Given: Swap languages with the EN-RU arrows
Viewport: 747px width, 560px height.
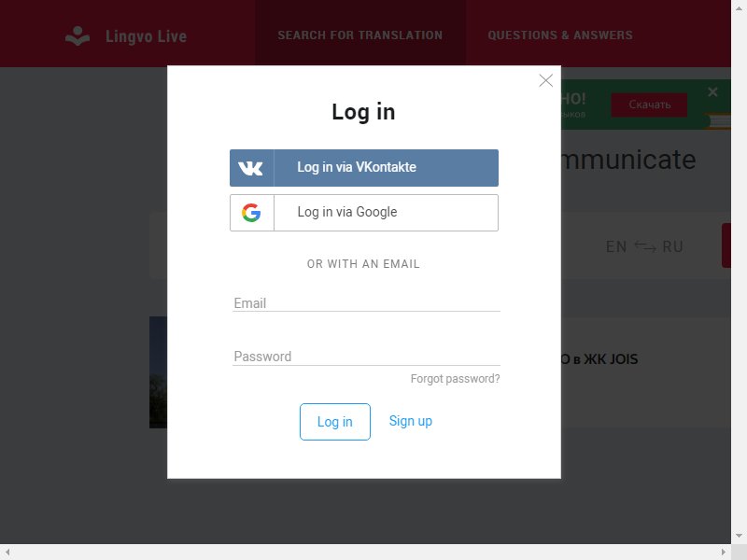Looking at the screenshot, I should [645, 246].
